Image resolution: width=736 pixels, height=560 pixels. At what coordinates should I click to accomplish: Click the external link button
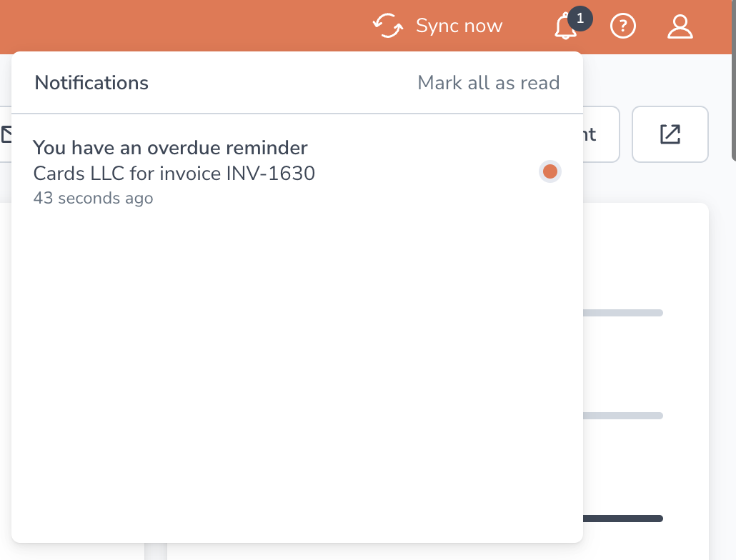pos(669,134)
